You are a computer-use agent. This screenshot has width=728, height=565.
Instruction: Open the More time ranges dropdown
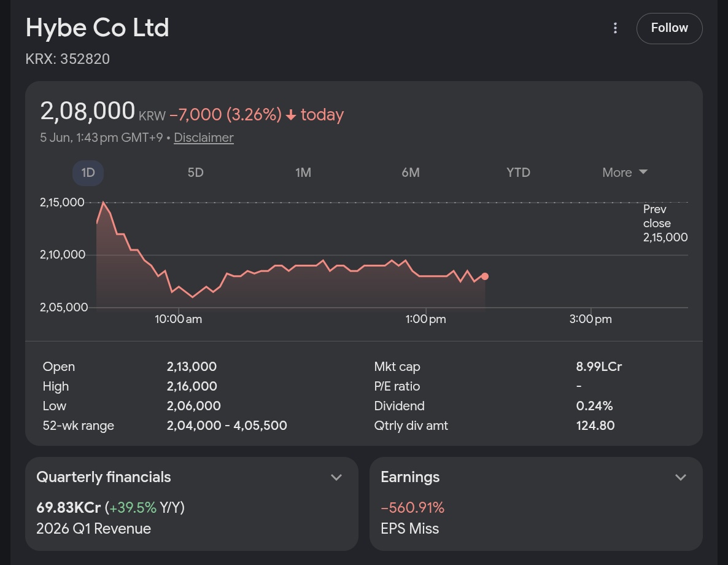point(625,173)
